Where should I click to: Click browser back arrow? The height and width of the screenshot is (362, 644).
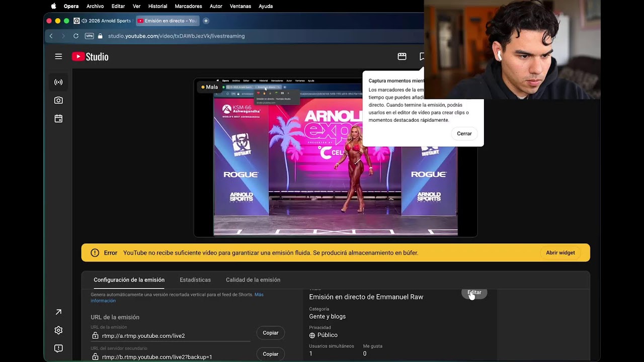point(51,36)
